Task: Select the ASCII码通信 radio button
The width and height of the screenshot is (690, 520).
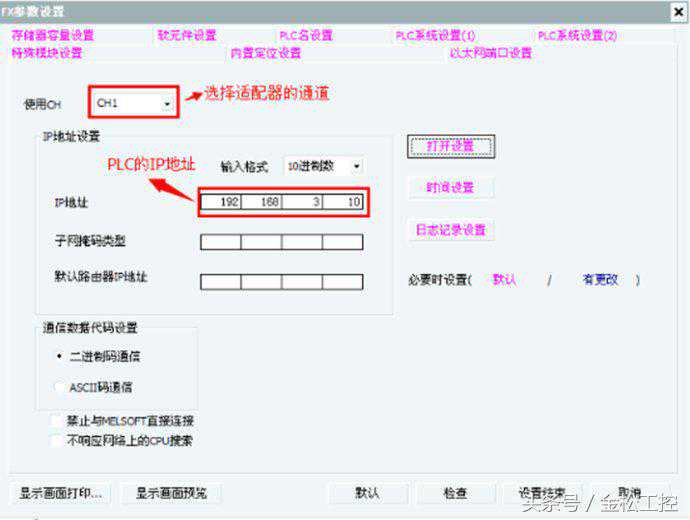Action: tap(59, 387)
